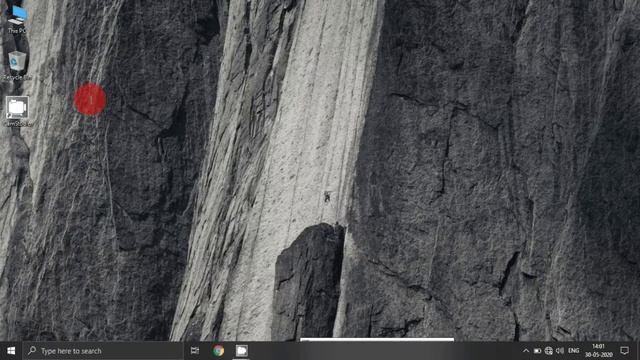Viewport: 640px width, 360px height.
Task: Launch Google Chrome from the taskbar
Action: 218,351
